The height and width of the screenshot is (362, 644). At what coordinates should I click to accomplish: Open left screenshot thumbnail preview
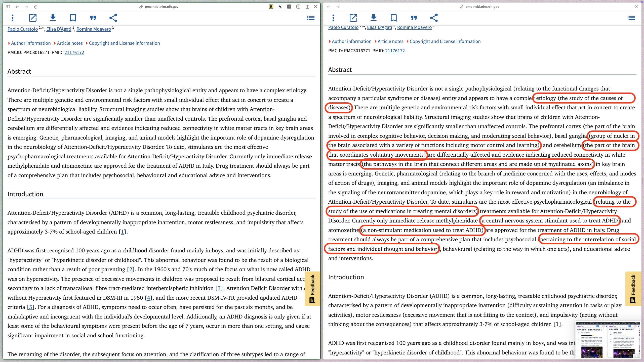591,340
